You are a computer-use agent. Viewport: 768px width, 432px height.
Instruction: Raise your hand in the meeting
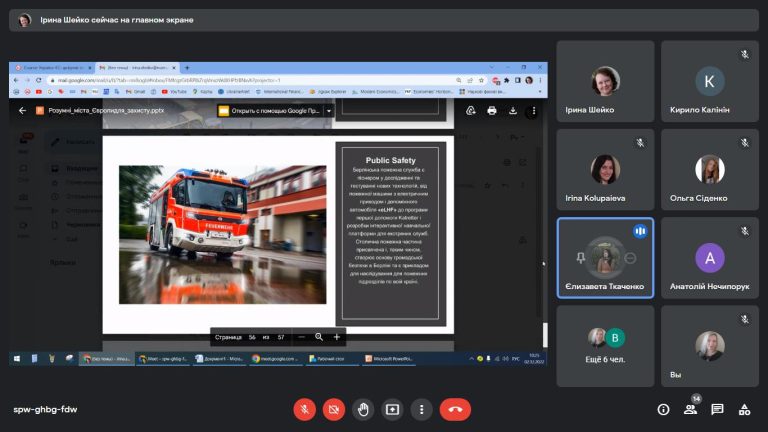coord(363,409)
